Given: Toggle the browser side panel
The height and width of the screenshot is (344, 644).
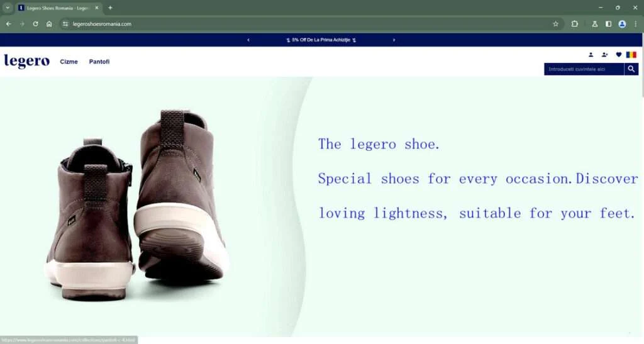Looking at the screenshot, I should coord(608,24).
